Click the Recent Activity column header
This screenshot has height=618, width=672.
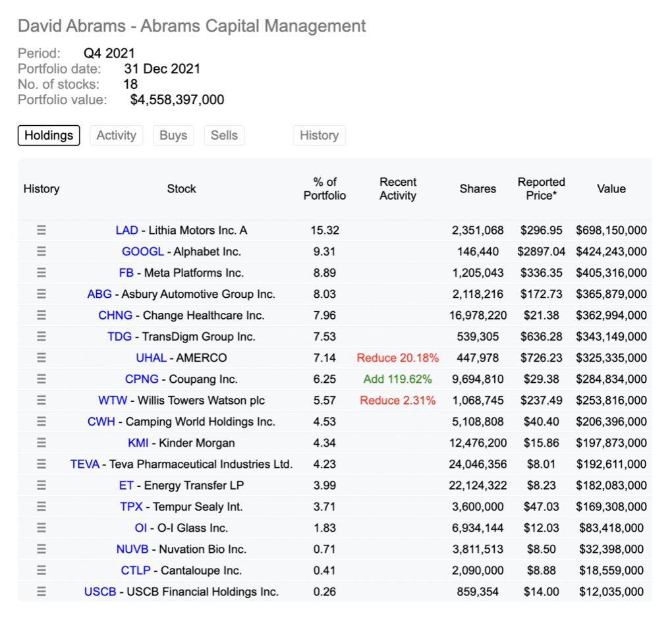coord(398,188)
